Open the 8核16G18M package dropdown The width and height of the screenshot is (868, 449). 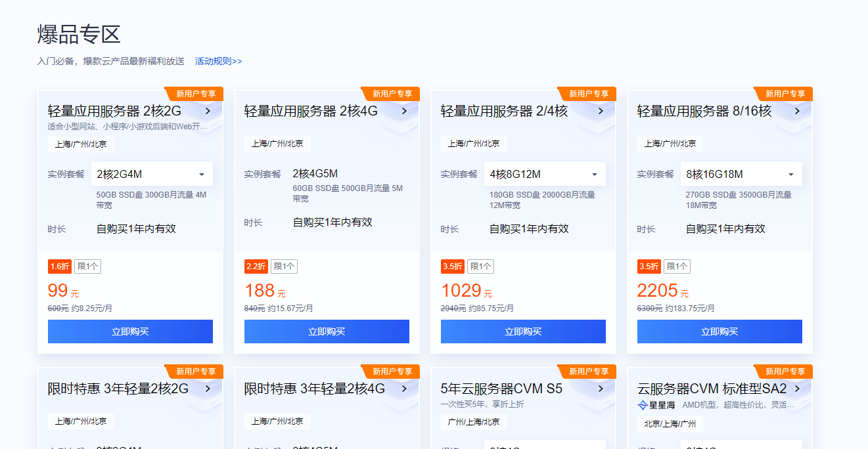741,174
